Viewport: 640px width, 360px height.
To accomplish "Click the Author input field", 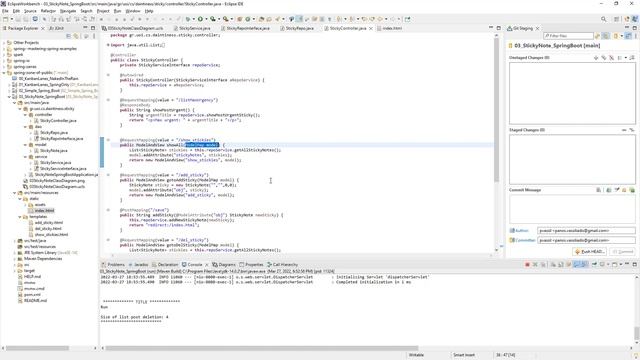I will click(x=586, y=231).
